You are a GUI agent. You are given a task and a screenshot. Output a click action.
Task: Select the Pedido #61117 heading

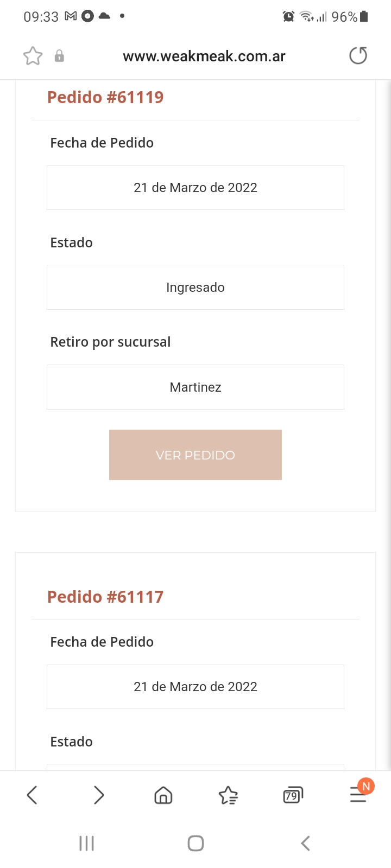click(105, 597)
